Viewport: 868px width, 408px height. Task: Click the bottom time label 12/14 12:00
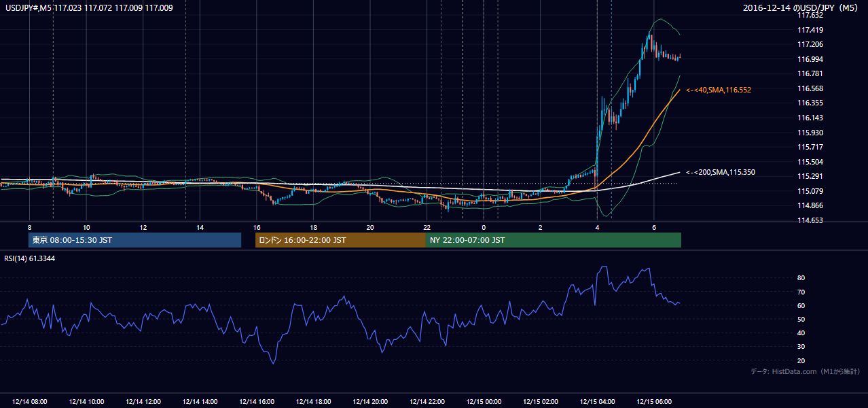[x=143, y=402]
